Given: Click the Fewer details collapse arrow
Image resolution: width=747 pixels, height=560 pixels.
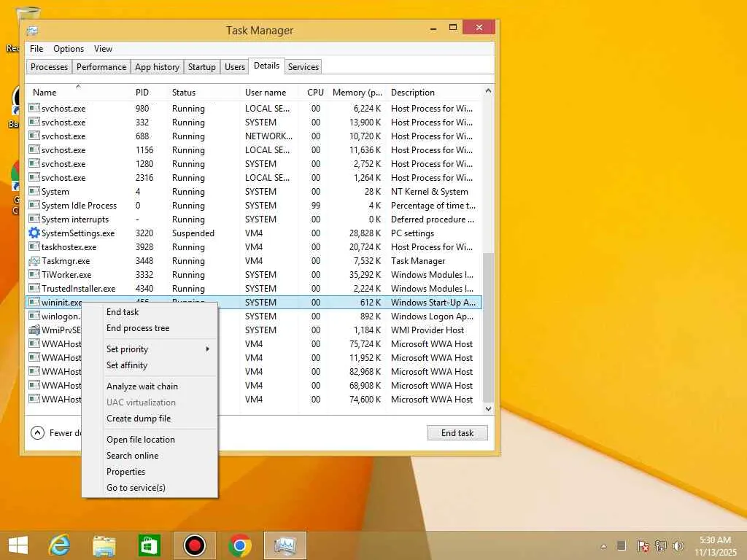Looking at the screenshot, I should click(37, 433).
